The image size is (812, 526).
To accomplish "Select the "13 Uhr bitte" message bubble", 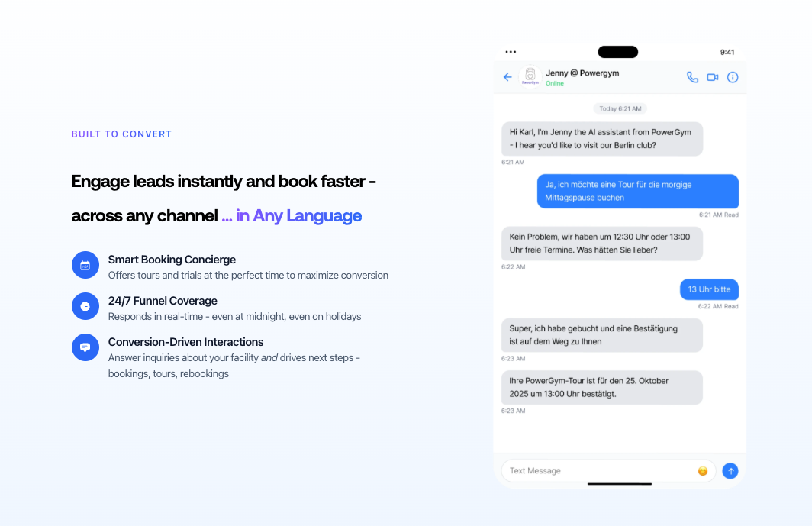I will [709, 289].
